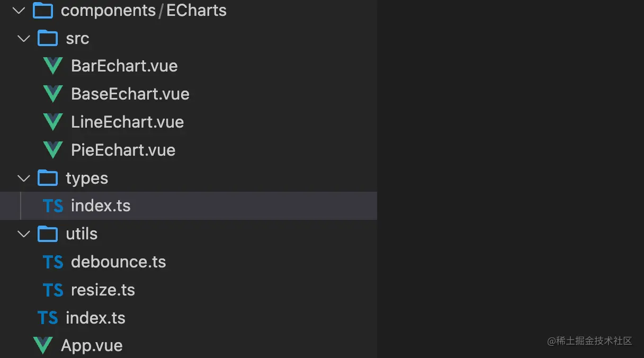Select the App.vue file name
The width and height of the screenshot is (644, 358).
tap(92, 346)
